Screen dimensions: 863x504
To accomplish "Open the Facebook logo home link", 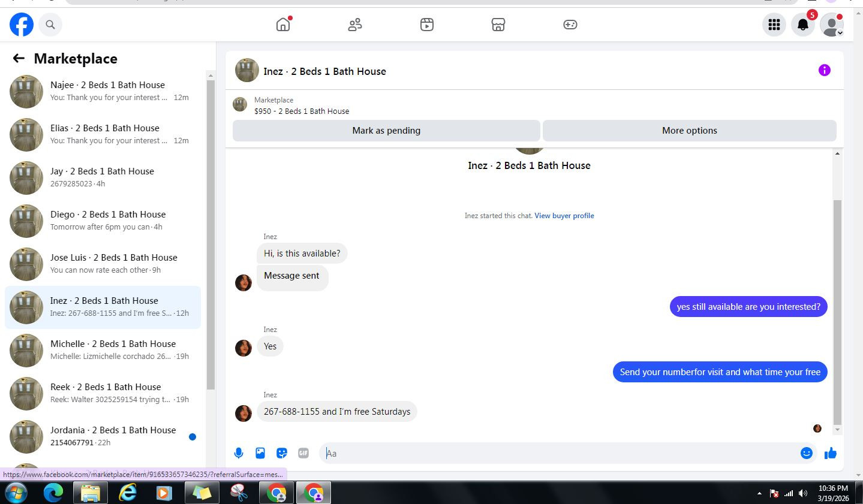I will (x=22, y=25).
